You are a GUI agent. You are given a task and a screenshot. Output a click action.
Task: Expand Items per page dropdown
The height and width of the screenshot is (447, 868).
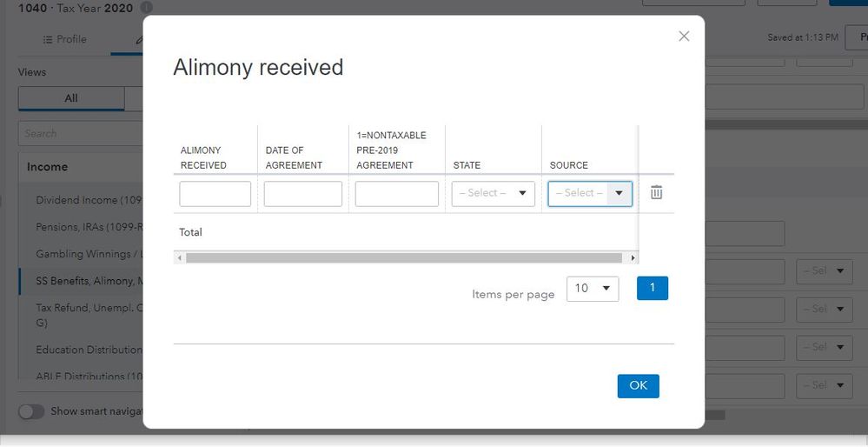tap(592, 289)
